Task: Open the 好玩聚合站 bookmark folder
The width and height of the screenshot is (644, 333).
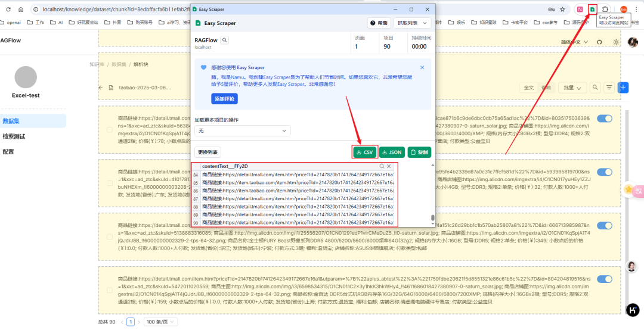Action: 84,23
